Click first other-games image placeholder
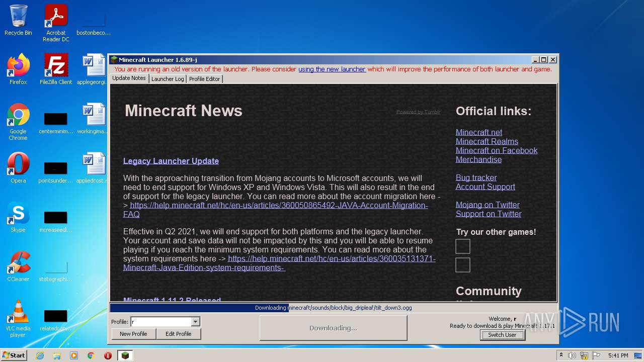The height and width of the screenshot is (362, 644). (x=463, y=246)
